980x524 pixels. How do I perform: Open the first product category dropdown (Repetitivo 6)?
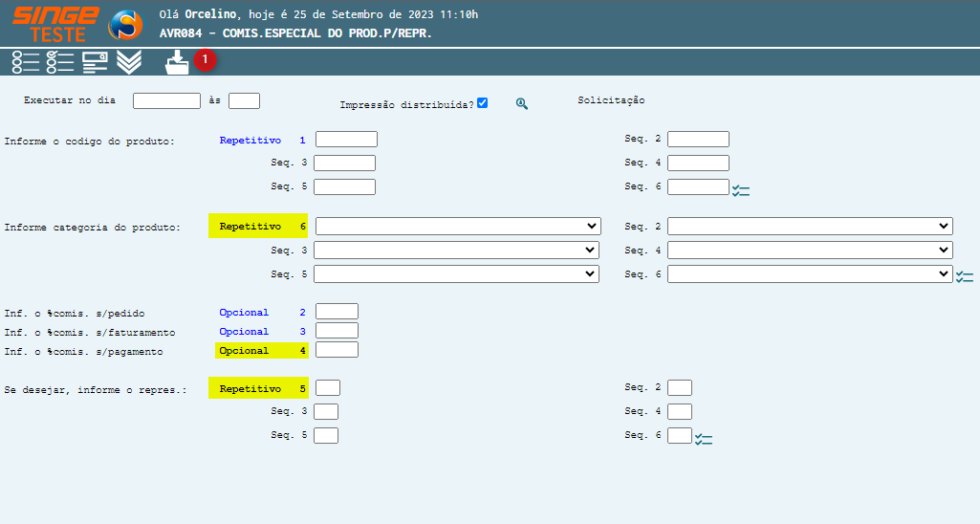click(x=457, y=227)
